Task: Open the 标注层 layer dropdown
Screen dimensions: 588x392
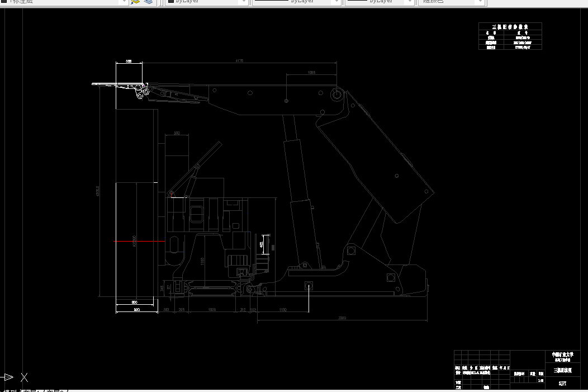Action: 64,2
